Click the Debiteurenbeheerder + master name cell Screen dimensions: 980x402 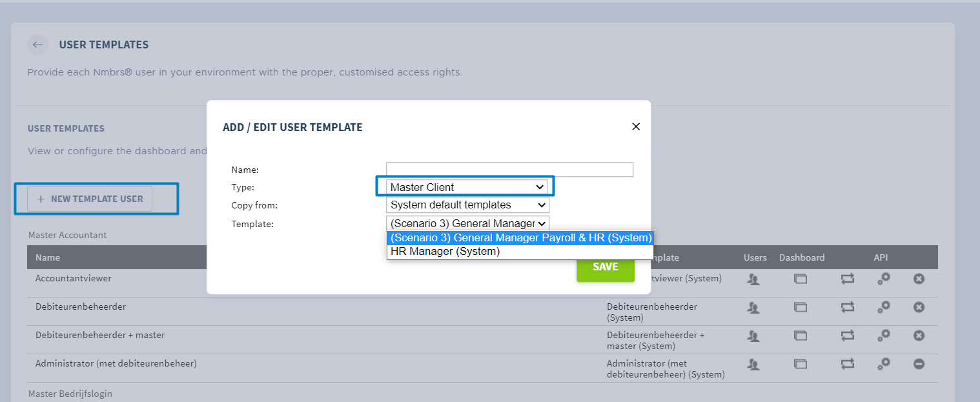coord(100,335)
